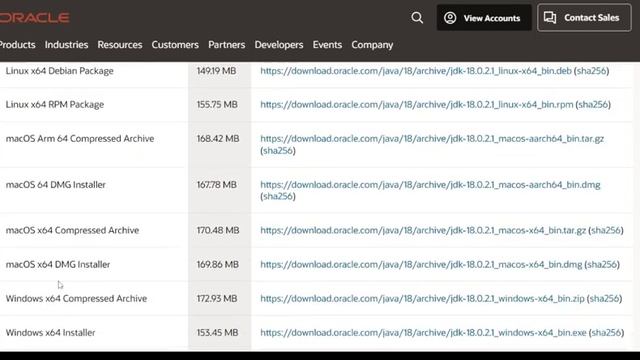Image resolution: width=640 pixels, height=360 pixels.
Task: Open sha256 link for Windows zip
Action: [x=604, y=298]
